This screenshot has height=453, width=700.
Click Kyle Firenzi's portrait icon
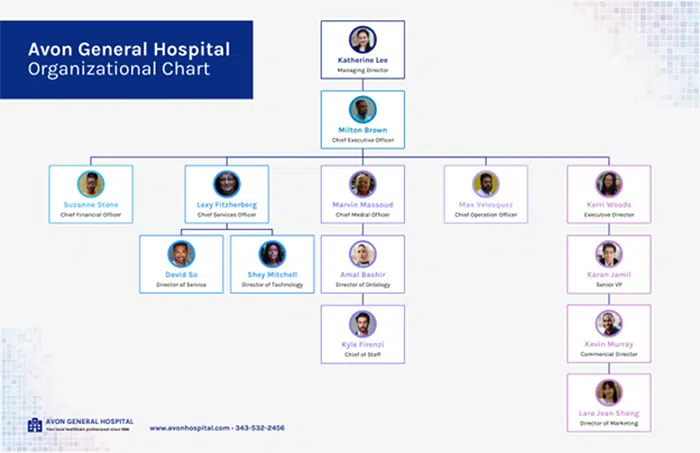coord(362,324)
